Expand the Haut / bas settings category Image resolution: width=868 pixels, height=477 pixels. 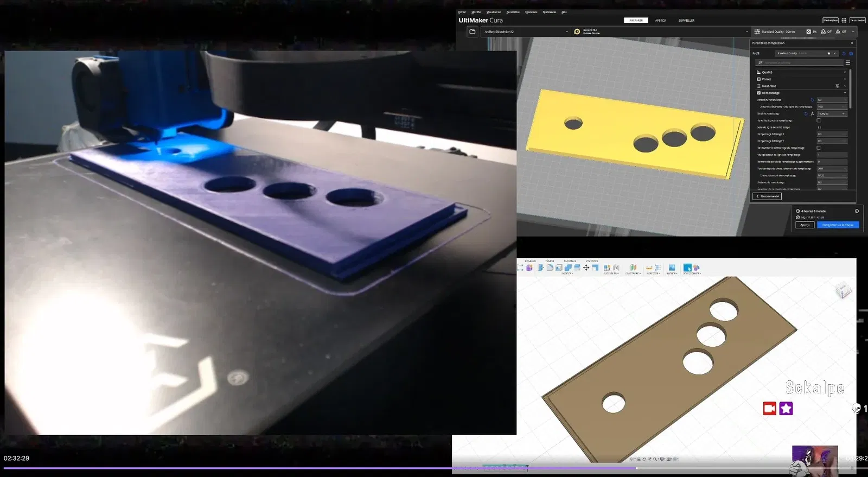pos(801,86)
